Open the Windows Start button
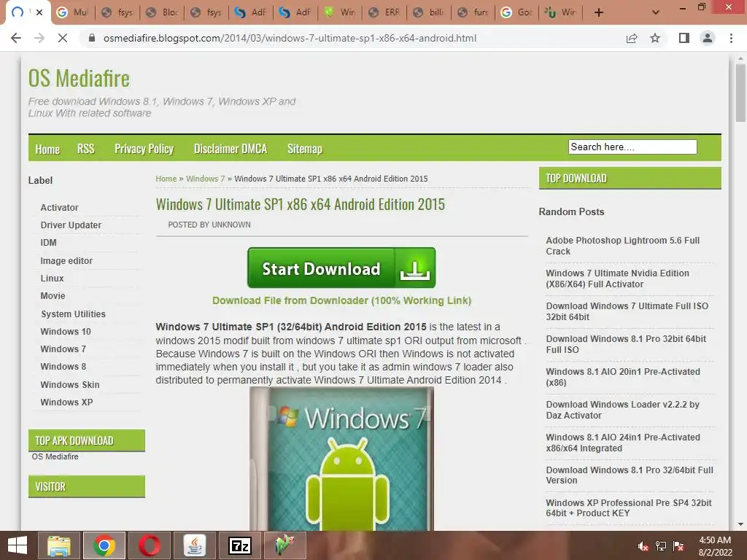Screen dimensions: 747x560 (x=18, y=545)
